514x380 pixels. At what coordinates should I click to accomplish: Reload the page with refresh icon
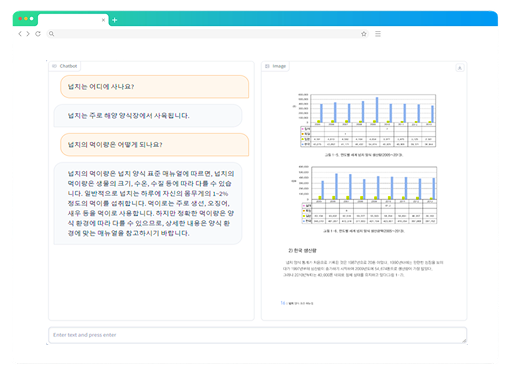[x=38, y=34]
